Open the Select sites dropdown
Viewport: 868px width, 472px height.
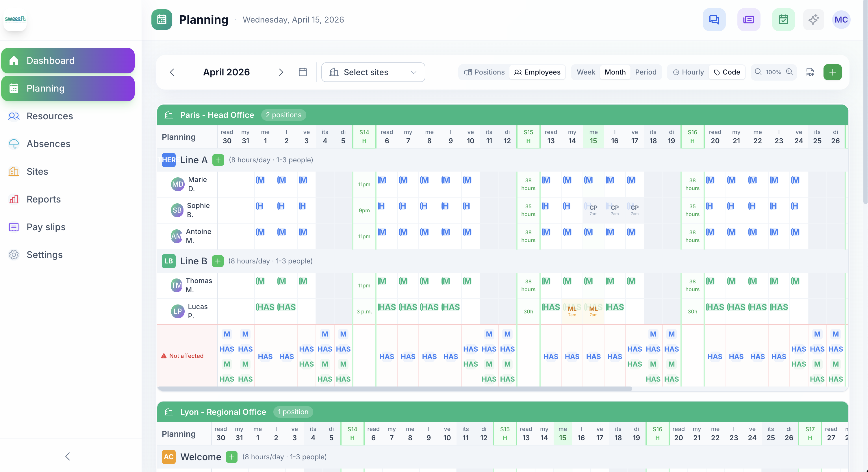point(373,72)
